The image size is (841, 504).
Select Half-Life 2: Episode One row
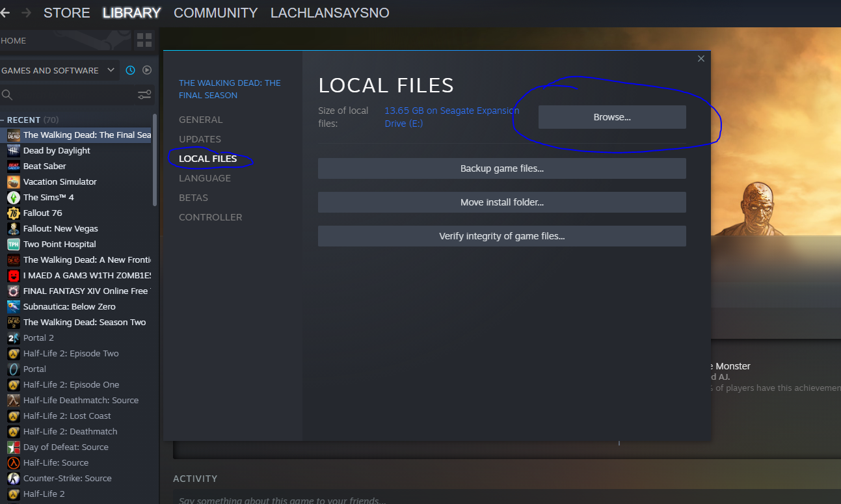click(75, 384)
